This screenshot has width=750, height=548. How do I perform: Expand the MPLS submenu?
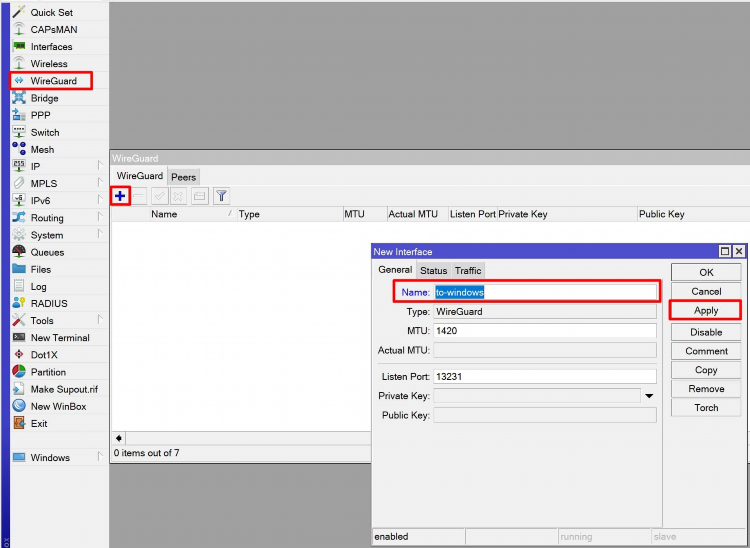click(x=100, y=183)
